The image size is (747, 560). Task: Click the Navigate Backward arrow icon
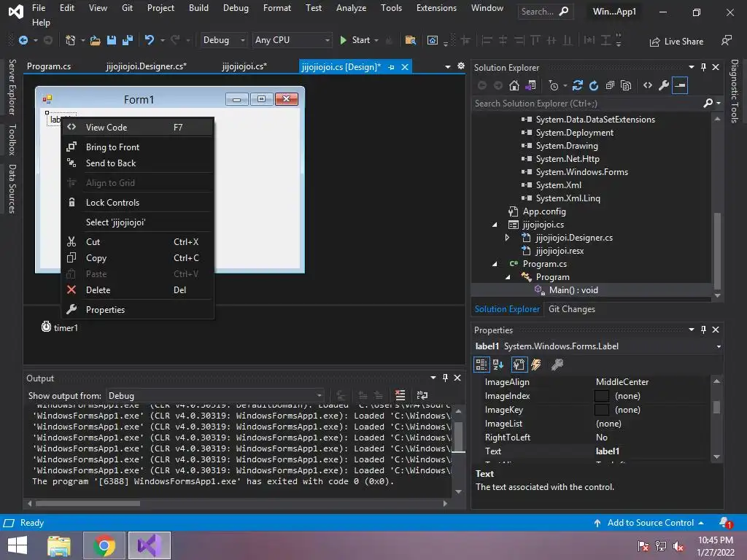pyautogui.click(x=23, y=41)
